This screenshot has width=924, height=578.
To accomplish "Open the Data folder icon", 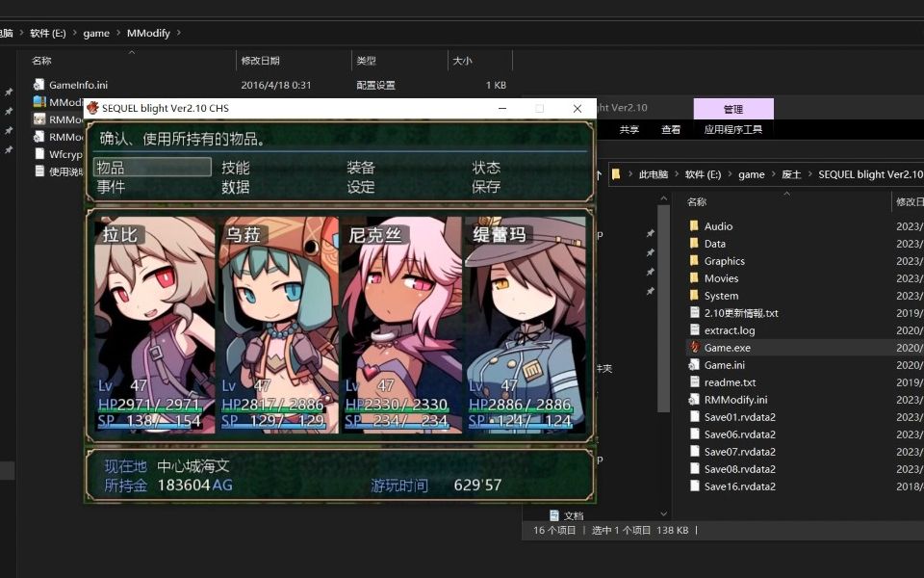I will (694, 244).
